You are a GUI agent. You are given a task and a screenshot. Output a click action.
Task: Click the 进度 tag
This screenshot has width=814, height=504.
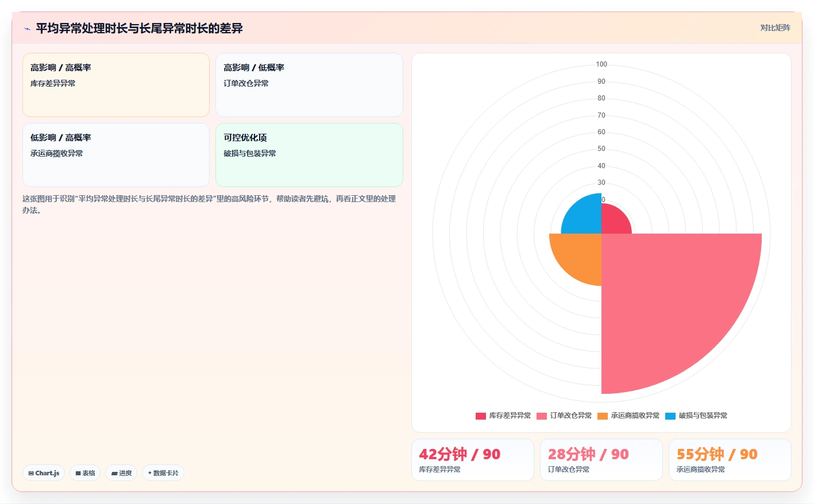(121, 473)
